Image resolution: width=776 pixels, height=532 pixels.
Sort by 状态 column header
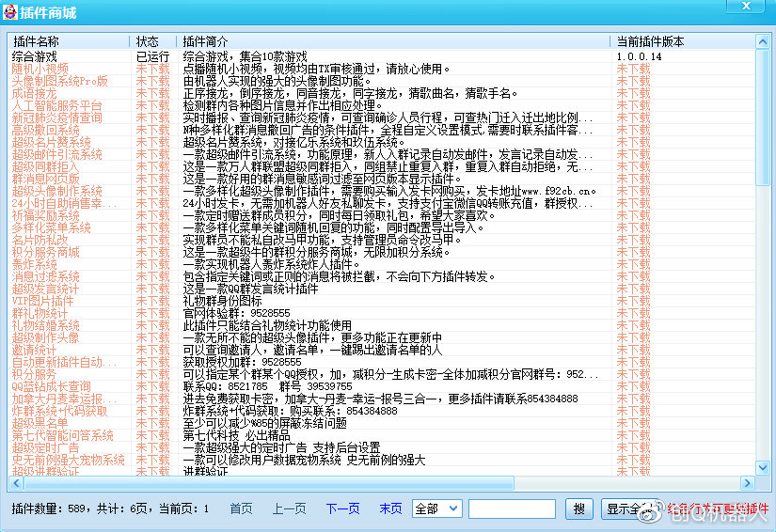pyautogui.click(x=152, y=41)
